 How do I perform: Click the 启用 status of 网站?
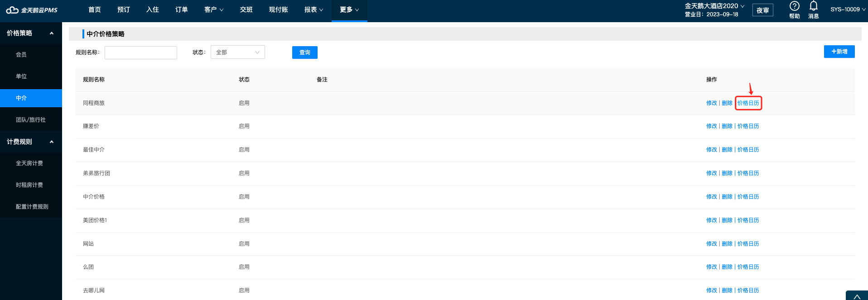click(244, 244)
